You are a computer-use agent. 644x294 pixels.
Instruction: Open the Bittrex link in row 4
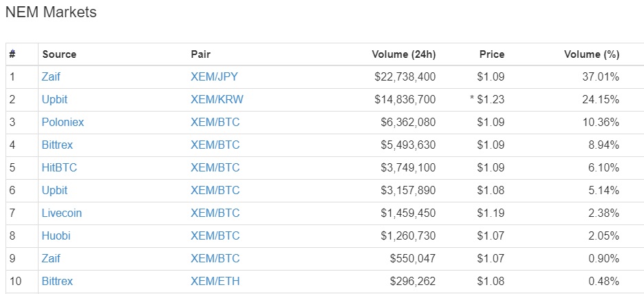(57, 145)
